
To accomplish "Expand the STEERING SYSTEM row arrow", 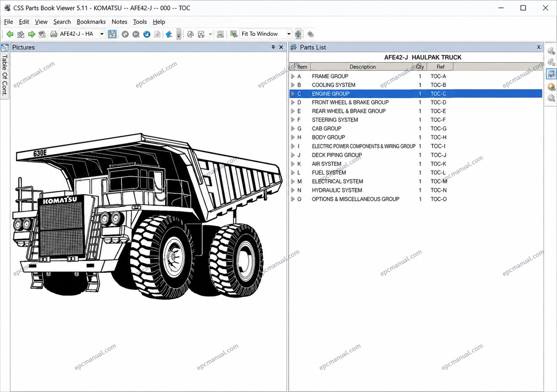I will (x=293, y=120).
